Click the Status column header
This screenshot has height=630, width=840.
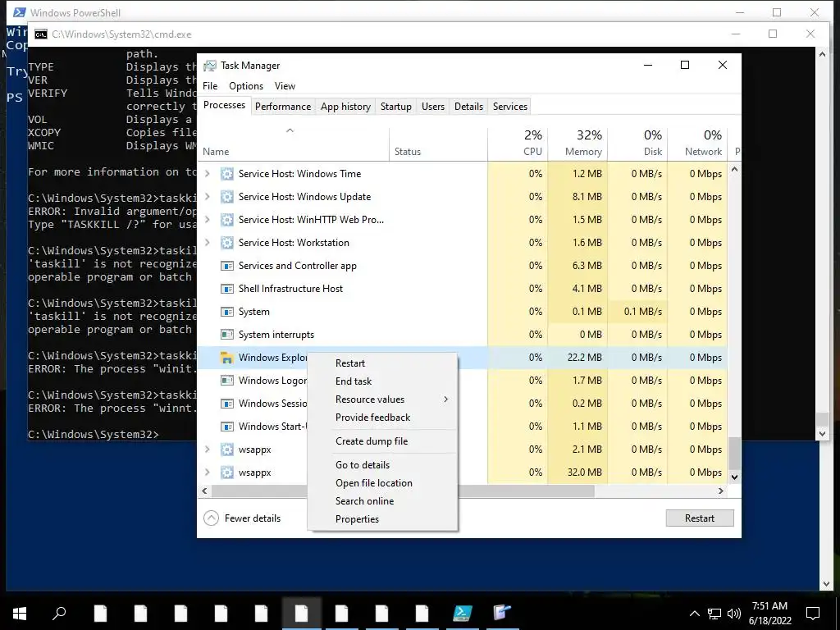(438, 144)
